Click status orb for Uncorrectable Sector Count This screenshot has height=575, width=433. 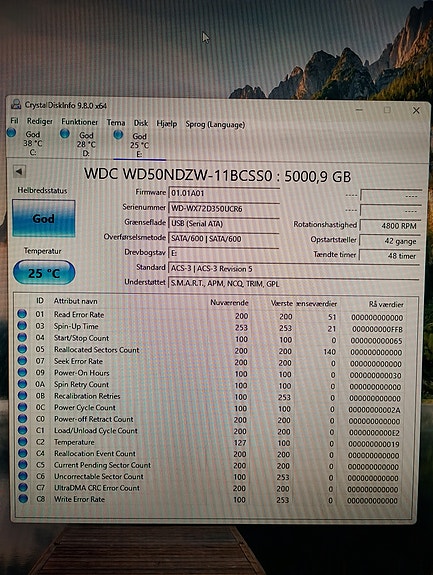point(23,476)
